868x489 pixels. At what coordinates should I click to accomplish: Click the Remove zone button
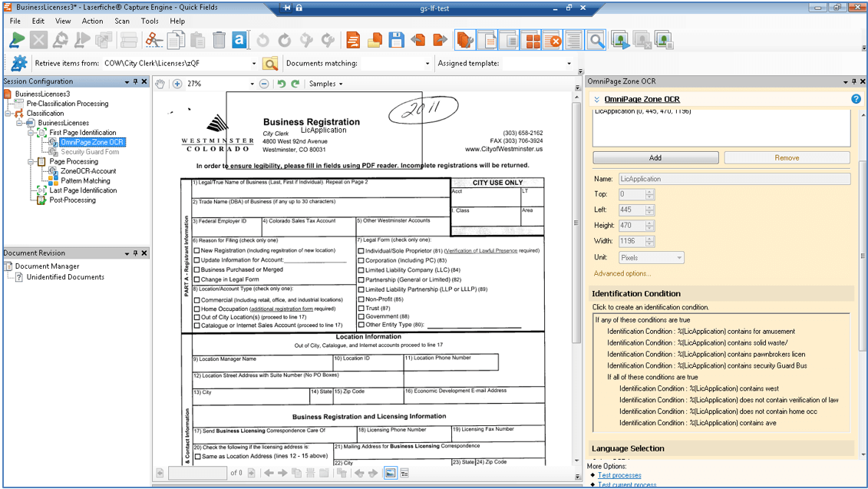[787, 158]
